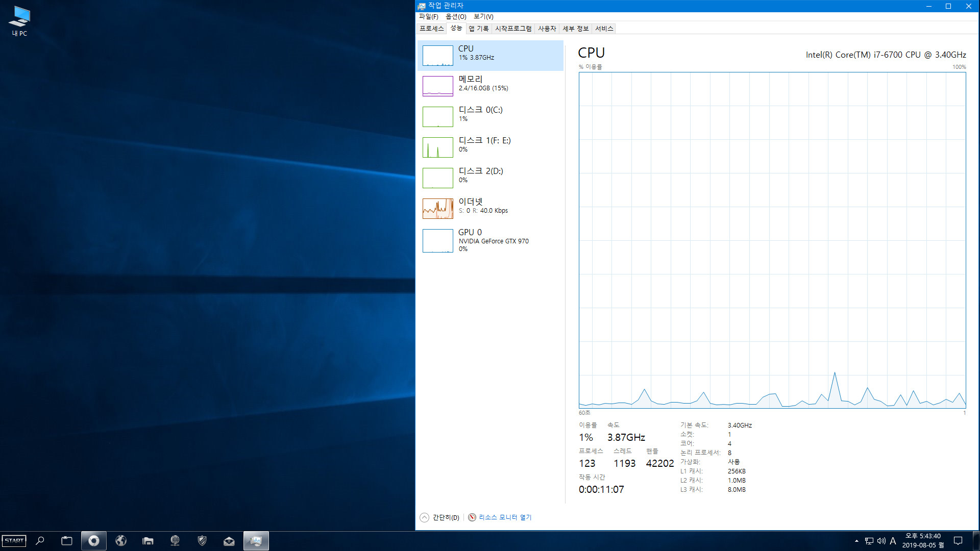The height and width of the screenshot is (551, 980).
Task: Open the volume speaker tray icon
Action: tap(881, 541)
